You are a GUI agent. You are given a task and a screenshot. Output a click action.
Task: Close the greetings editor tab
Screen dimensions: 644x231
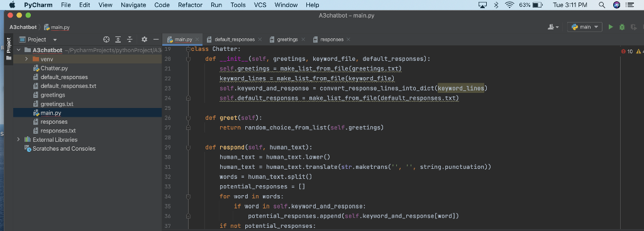pyautogui.click(x=303, y=40)
